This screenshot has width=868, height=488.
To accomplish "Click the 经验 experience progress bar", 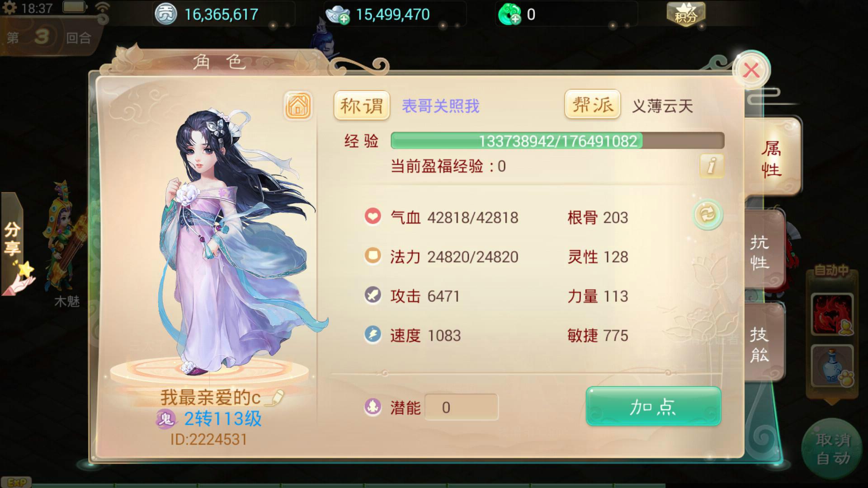I will click(x=557, y=141).
